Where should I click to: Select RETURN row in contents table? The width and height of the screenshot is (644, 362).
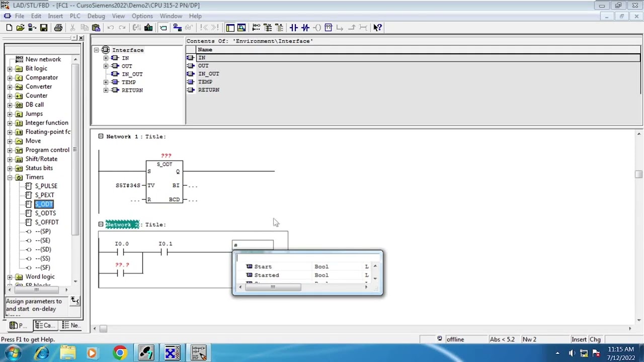click(x=414, y=90)
